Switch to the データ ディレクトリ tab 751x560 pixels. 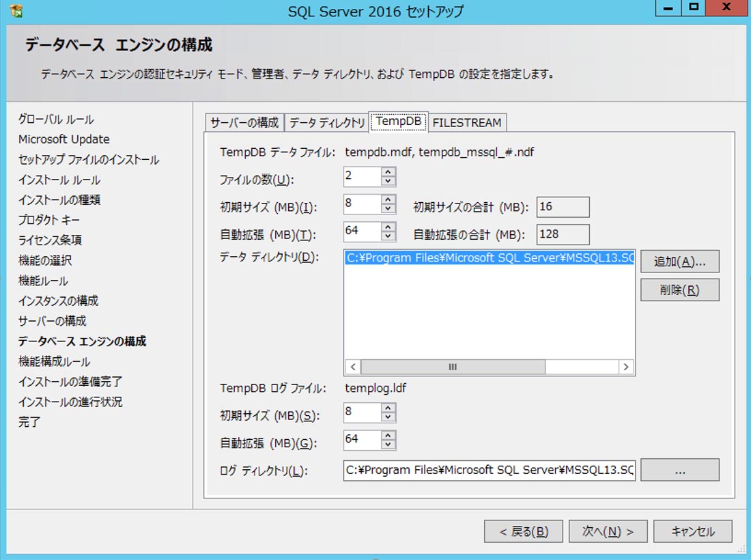326,122
